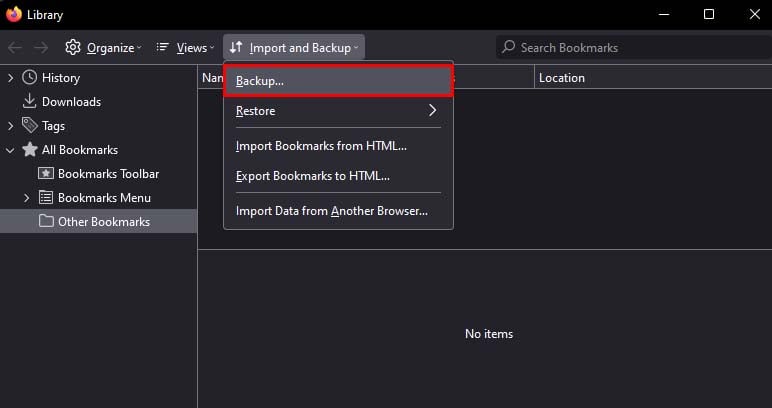Viewport: 772px width, 408px height.
Task: Open the Views dropdown menu
Action: pos(185,47)
